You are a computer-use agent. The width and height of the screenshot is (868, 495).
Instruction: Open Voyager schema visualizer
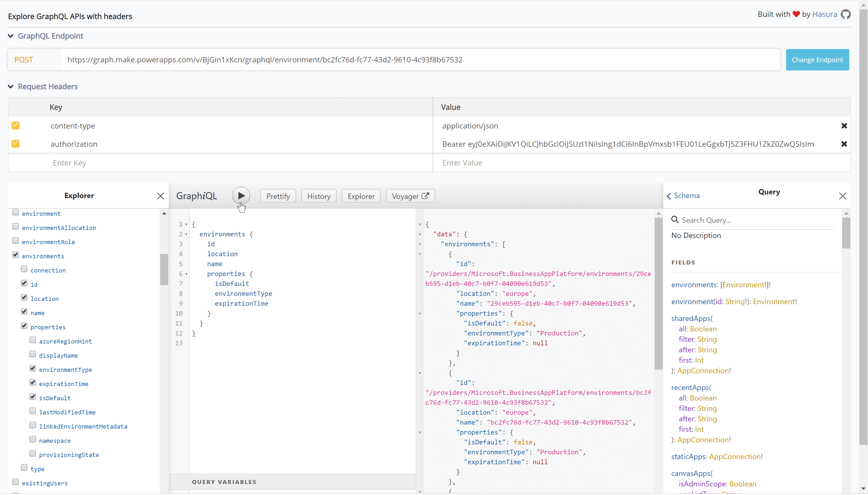410,196
